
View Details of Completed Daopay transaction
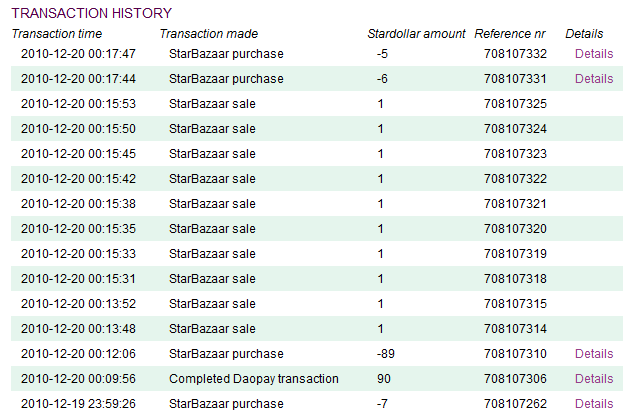pyautogui.click(x=594, y=379)
